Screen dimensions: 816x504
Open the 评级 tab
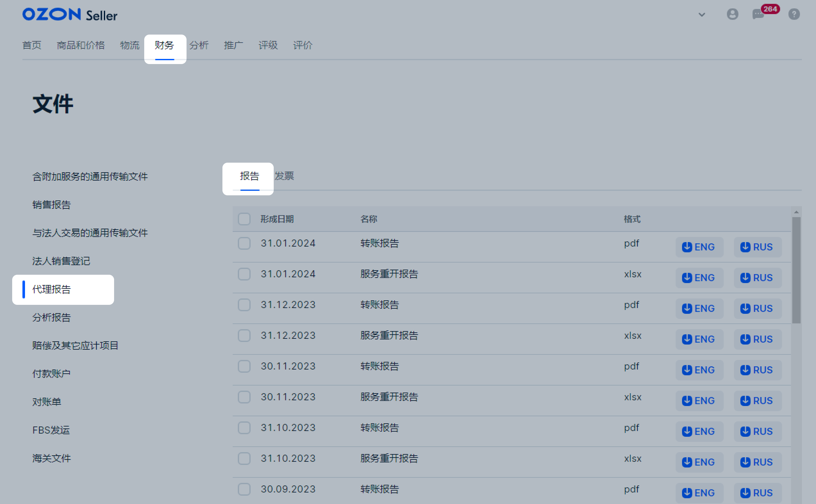tap(268, 45)
